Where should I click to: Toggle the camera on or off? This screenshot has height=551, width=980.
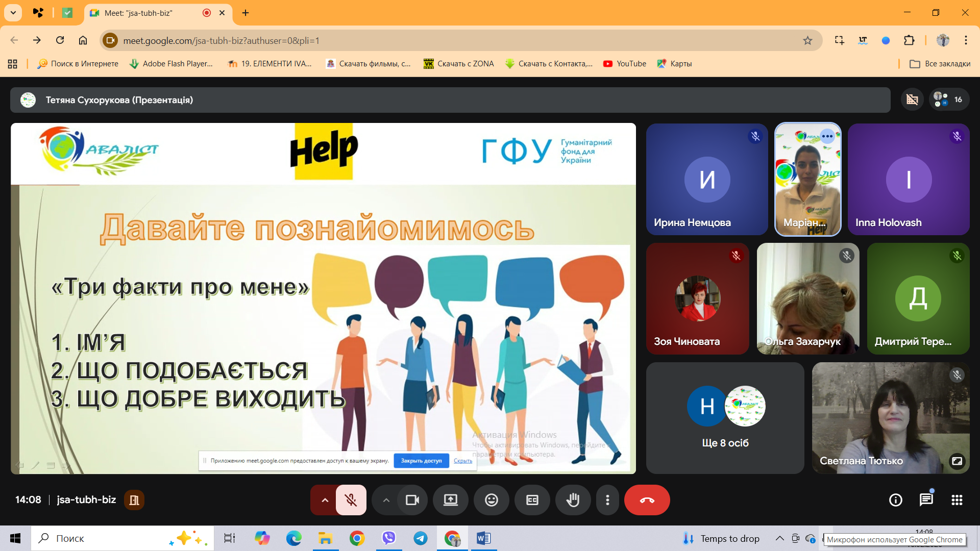(x=412, y=500)
